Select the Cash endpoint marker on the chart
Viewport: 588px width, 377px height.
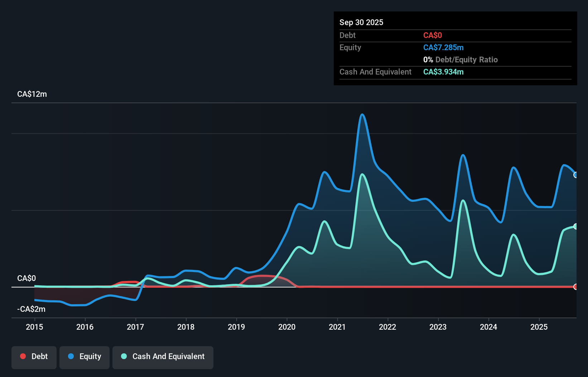[575, 226]
